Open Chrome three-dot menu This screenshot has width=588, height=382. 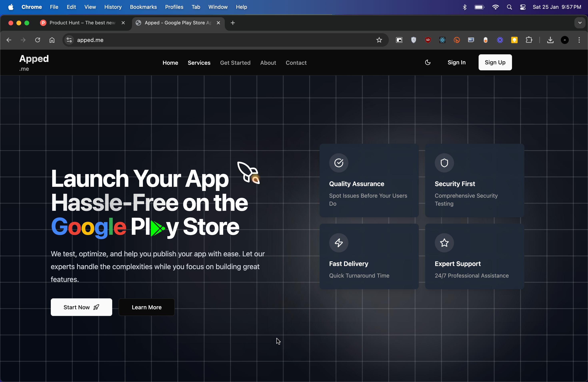click(x=579, y=40)
